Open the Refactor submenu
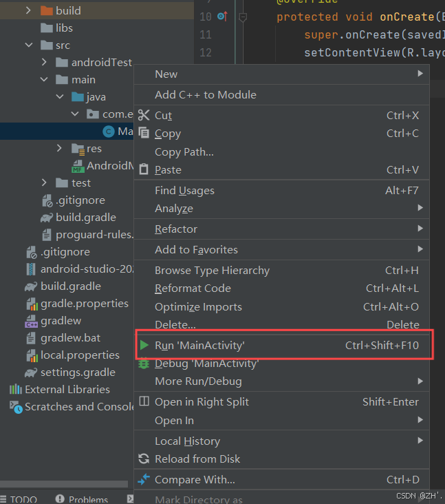 [x=281, y=229]
